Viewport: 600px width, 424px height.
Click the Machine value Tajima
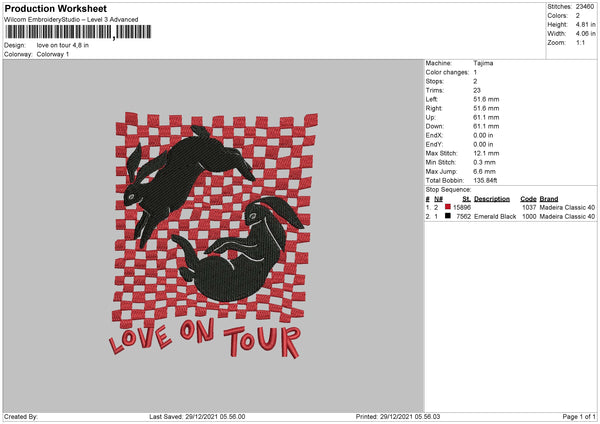[483, 63]
